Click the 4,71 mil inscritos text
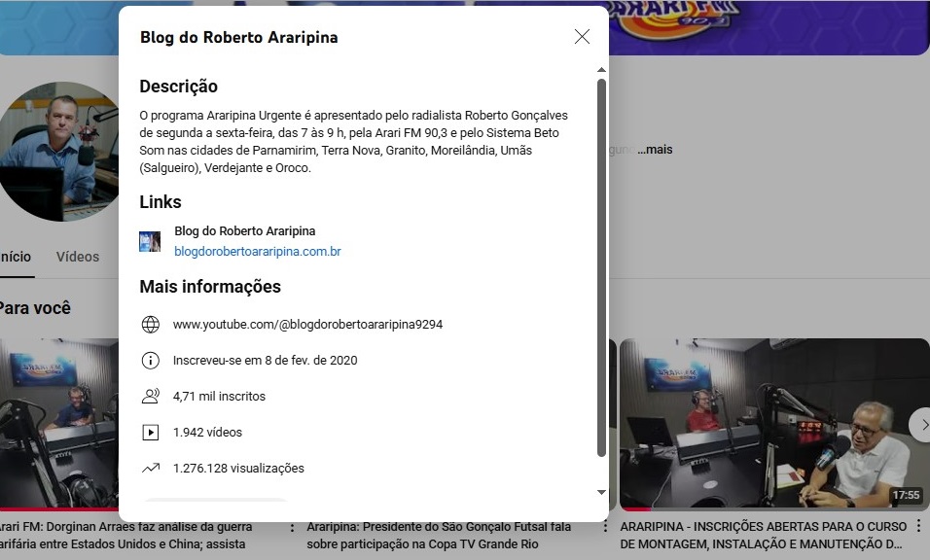 pos(220,397)
